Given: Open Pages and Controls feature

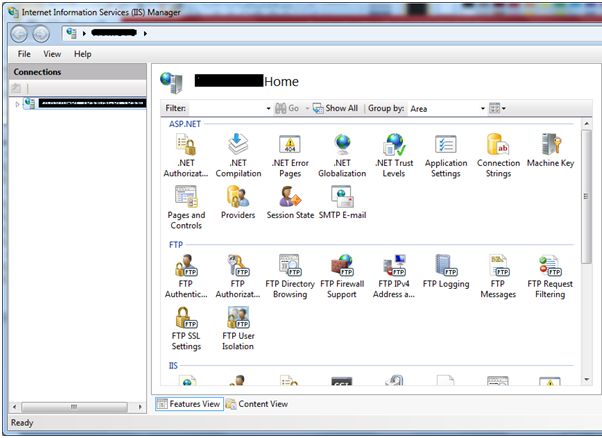Looking at the screenshot, I should tap(186, 208).
